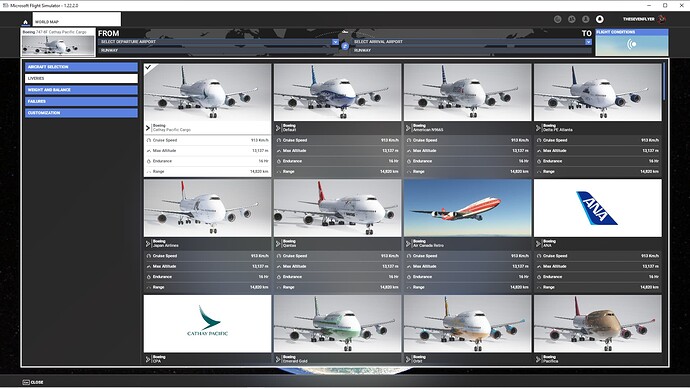Image resolution: width=690 pixels, height=388 pixels.
Task: Click Endurance clock icon on Qantas card
Action: [x=279, y=277]
